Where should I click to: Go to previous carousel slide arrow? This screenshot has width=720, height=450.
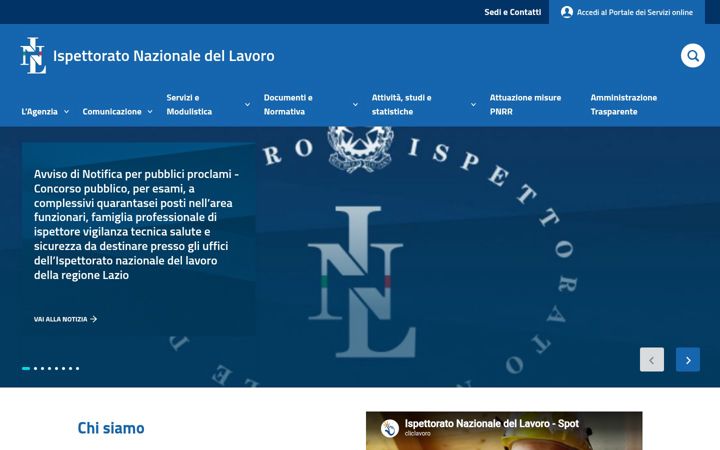pyautogui.click(x=652, y=360)
